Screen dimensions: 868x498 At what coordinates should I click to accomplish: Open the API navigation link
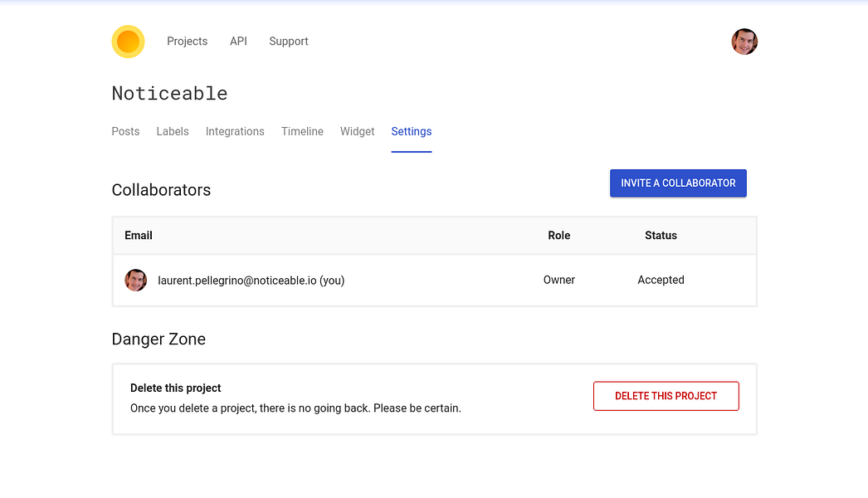[238, 41]
